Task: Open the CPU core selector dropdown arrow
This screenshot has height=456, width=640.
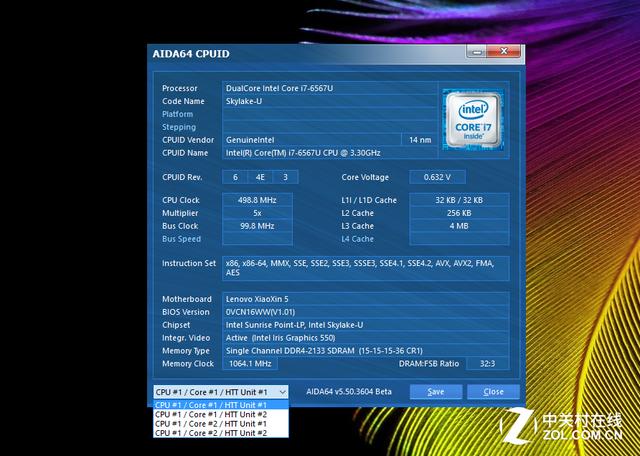Action: (x=282, y=392)
